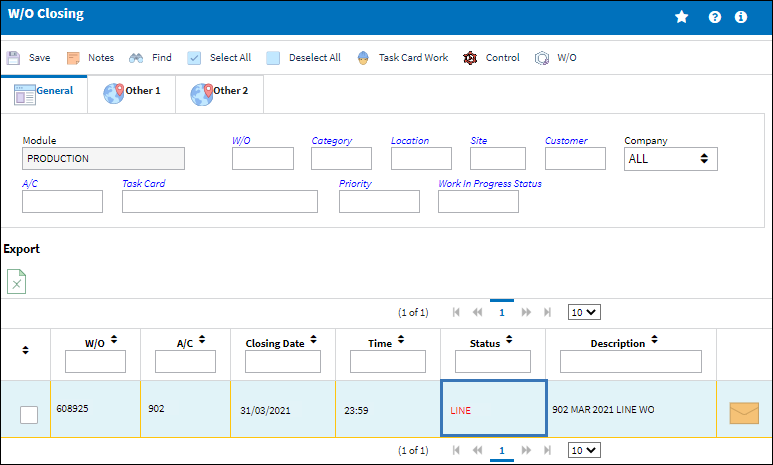The width and height of the screenshot is (773, 465).
Task: Click sort arrows in checkbox column header
Action: (25, 350)
